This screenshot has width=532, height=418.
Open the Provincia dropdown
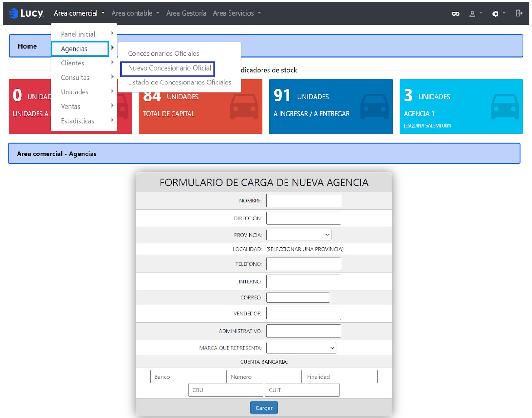[299, 235]
